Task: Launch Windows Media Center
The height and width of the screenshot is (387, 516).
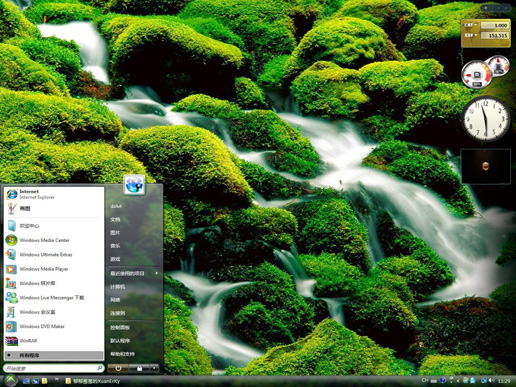Action: pyautogui.click(x=53, y=240)
